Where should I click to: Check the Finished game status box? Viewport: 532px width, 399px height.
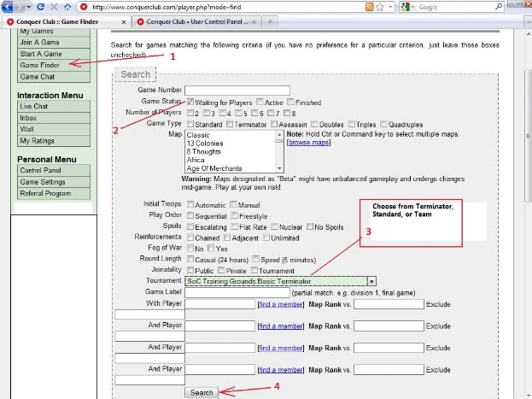[x=290, y=102]
